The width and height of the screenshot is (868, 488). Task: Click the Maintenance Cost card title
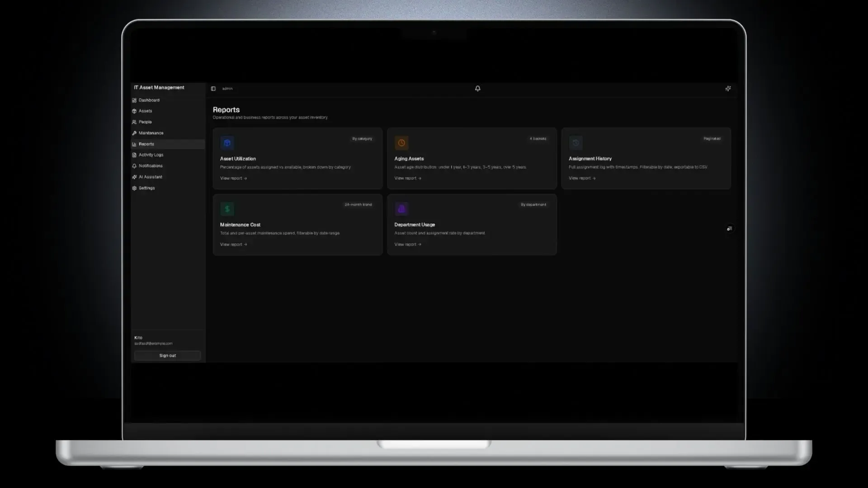(240, 225)
